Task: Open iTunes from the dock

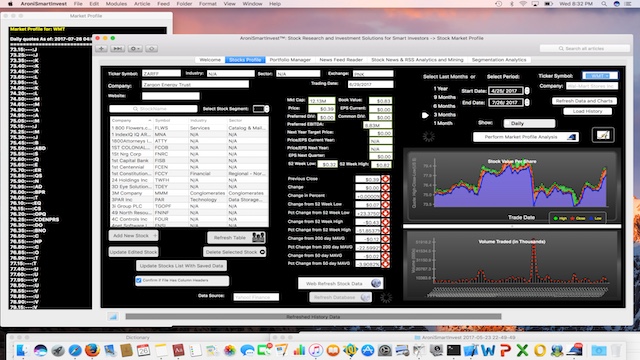Action: point(316,350)
